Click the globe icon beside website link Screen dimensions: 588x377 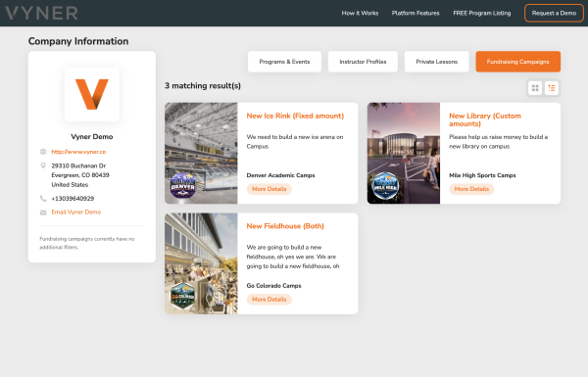pyautogui.click(x=43, y=152)
